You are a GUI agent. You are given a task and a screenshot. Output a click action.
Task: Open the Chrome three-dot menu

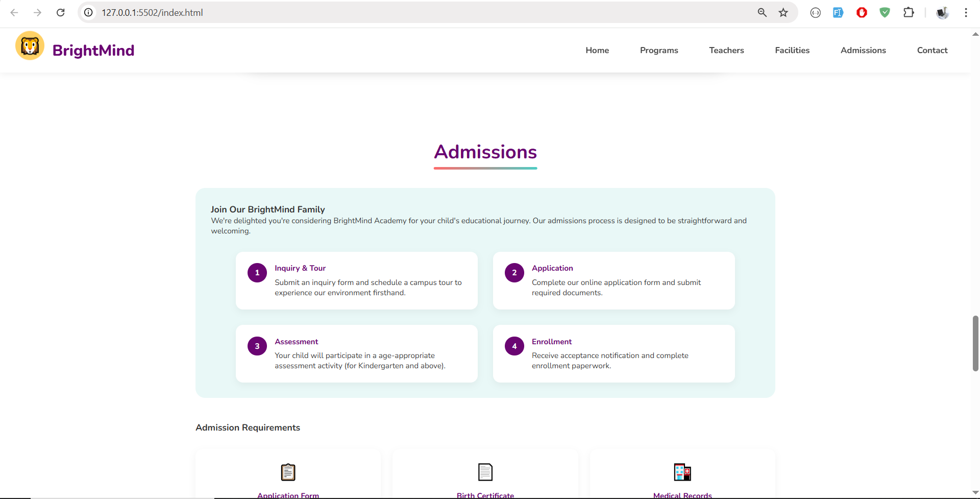click(x=966, y=13)
